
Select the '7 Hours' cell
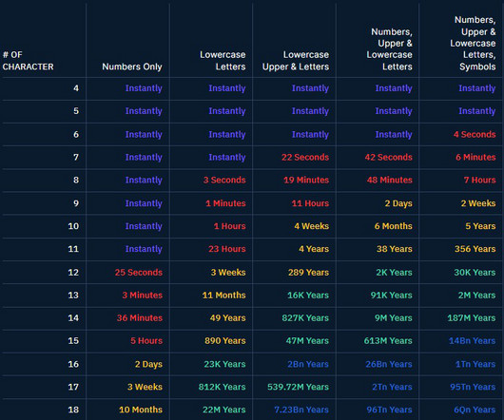[x=479, y=181]
